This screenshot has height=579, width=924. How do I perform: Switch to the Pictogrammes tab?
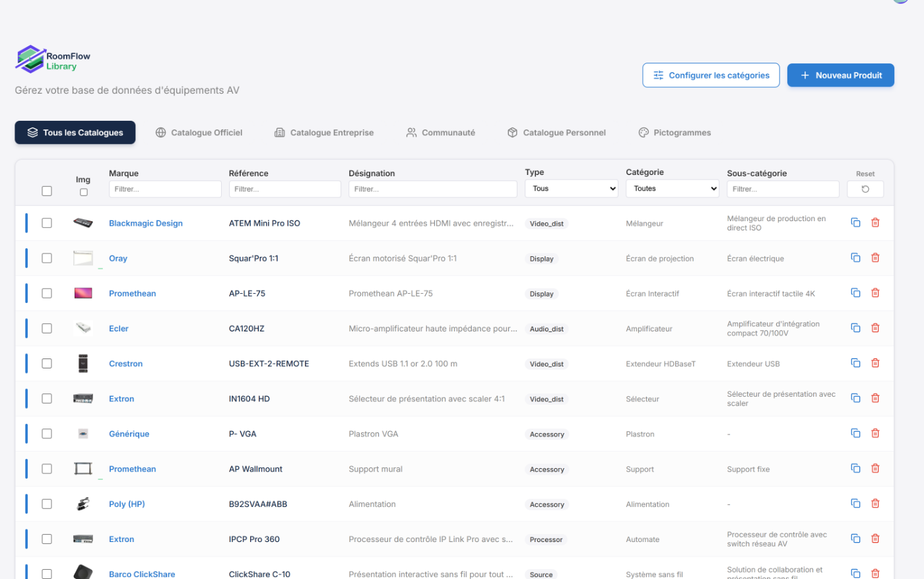(x=675, y=132)
